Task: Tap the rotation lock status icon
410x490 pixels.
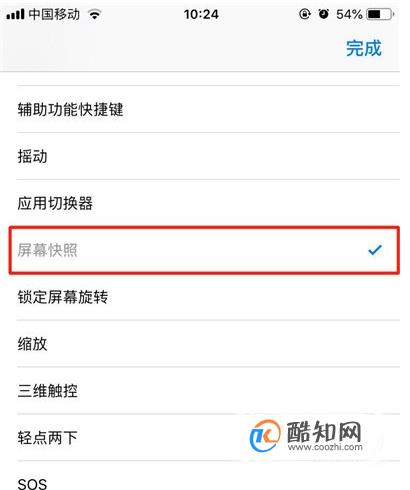Action: point(304,14)
